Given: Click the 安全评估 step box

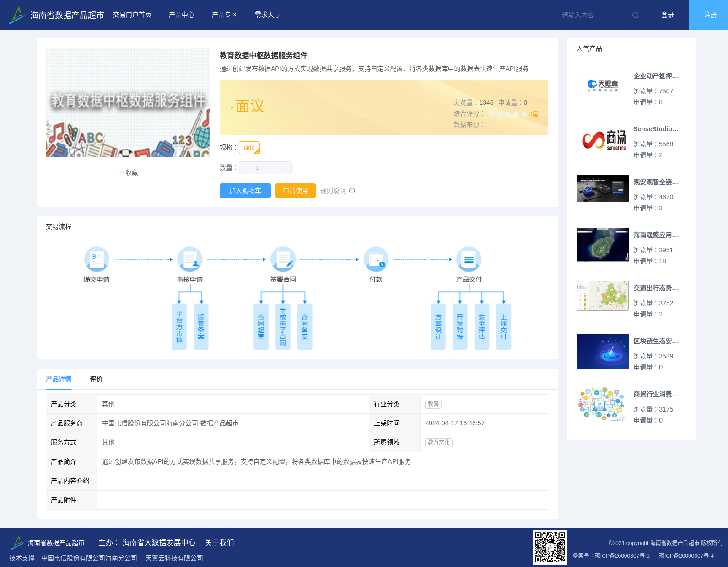Looking at the screenshot, I should [x=482, y=327].
